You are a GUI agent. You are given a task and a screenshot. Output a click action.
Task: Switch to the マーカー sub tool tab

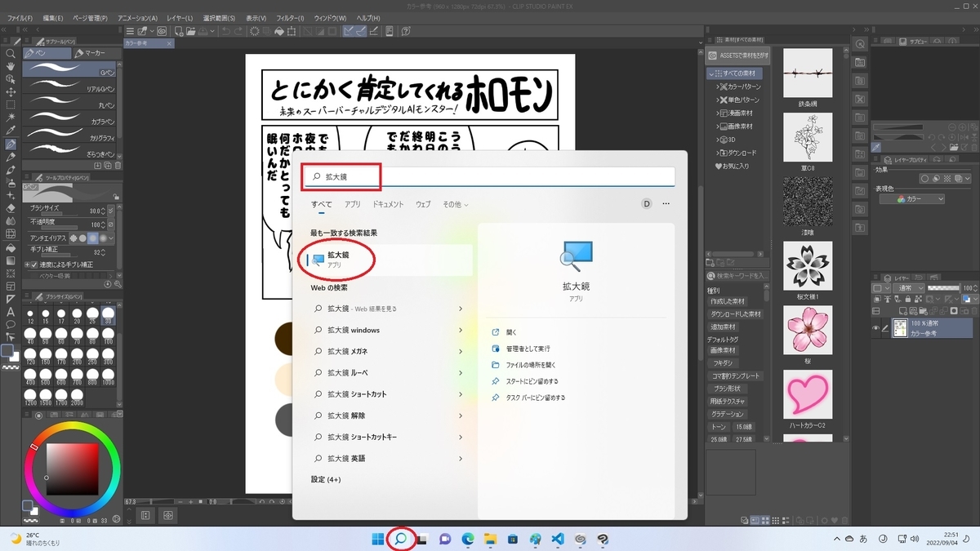point(91,53)
